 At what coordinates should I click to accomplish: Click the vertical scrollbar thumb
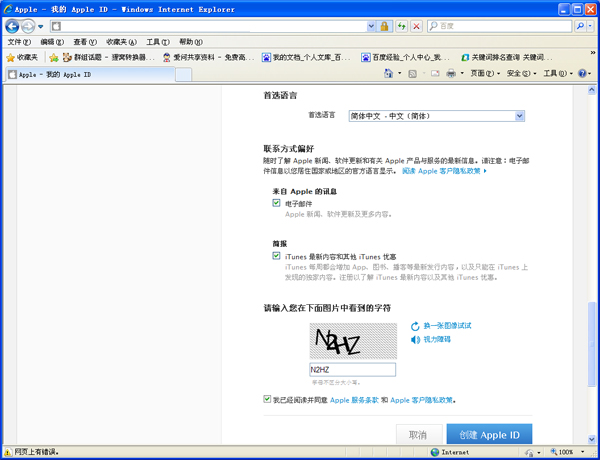tap(592, 344)
